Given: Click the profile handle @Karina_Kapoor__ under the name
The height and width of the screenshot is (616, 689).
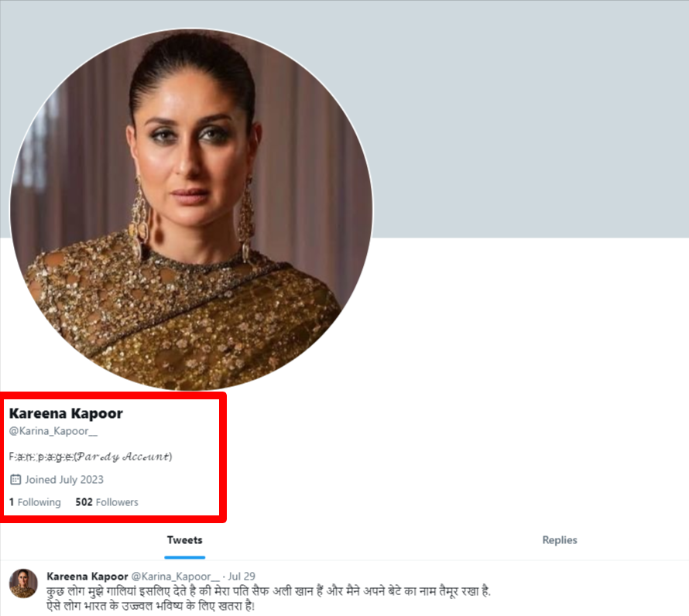Looking at the screenshot, I should coord(53,431).
